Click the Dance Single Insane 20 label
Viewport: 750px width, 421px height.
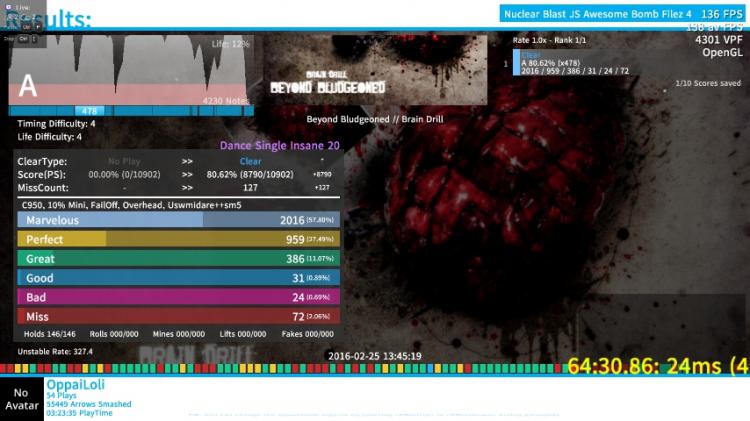click(x=279, y=145)
